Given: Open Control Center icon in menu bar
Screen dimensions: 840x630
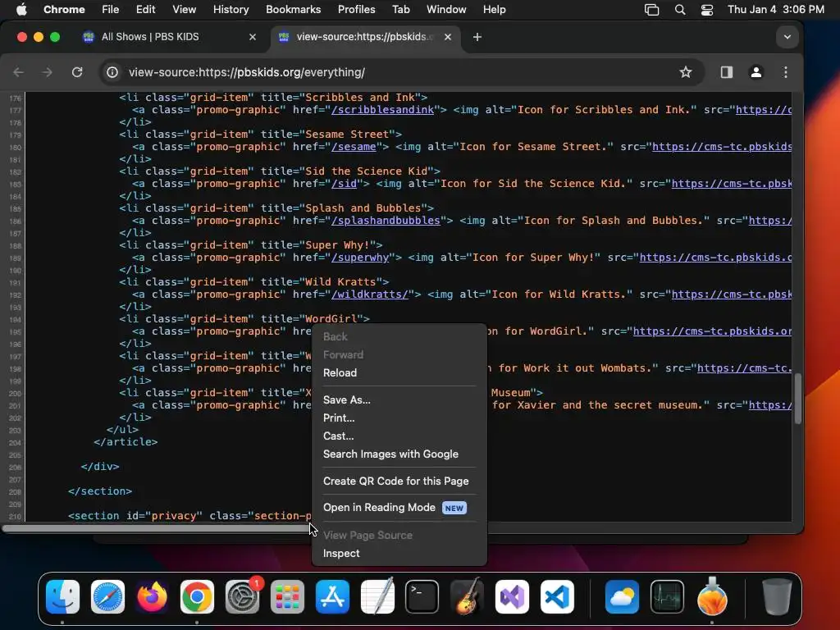Looking at the screenshot, I should (707, 10).
